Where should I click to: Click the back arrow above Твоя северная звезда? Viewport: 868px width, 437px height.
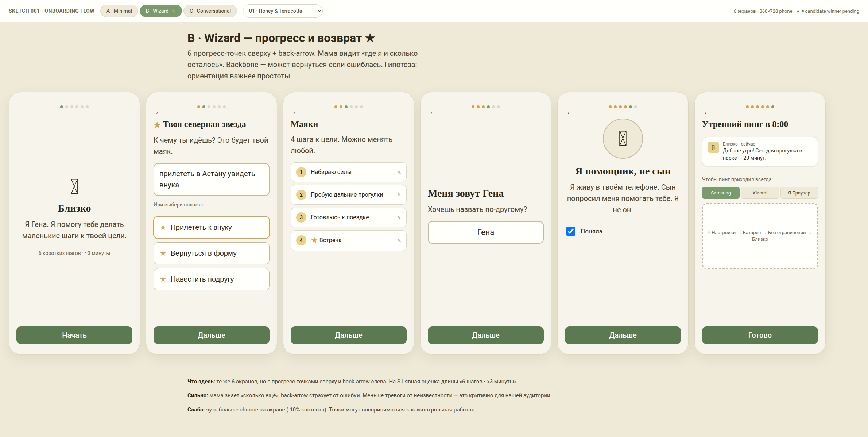point(159,113)
